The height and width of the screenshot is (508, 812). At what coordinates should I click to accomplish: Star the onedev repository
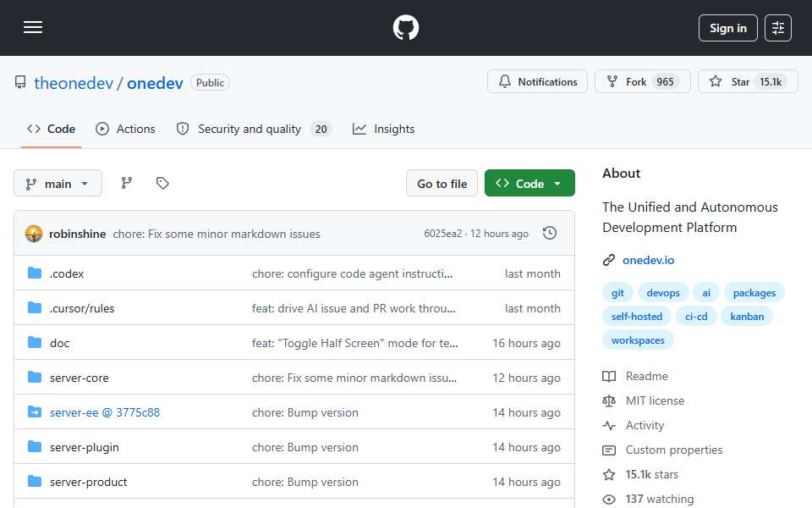pos(747,82)
